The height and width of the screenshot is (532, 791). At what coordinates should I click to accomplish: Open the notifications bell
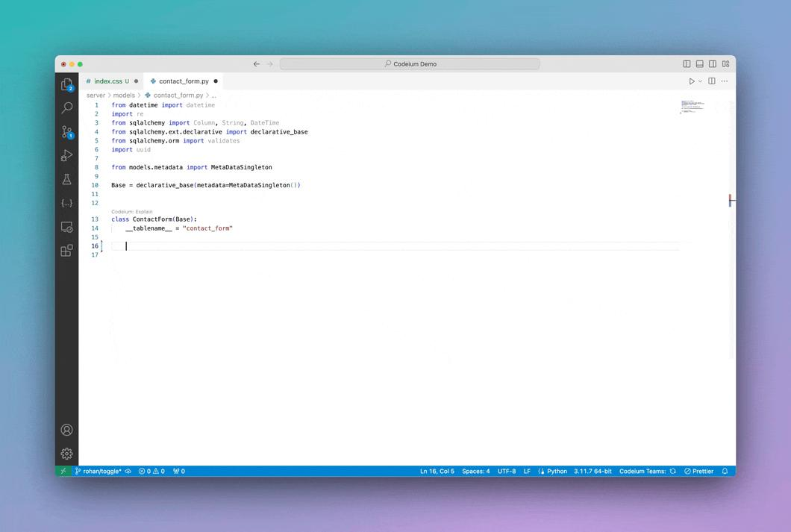(725, 471)
